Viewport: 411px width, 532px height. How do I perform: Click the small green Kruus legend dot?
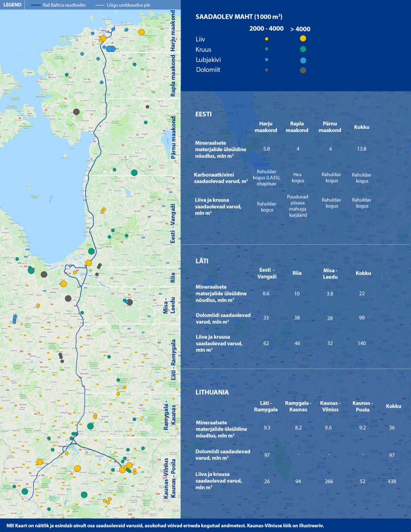tap(266, 49)
